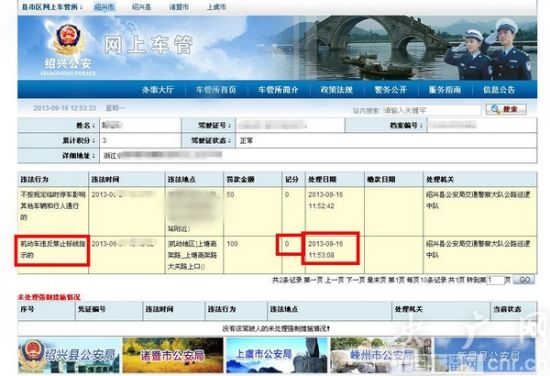Click processing date 2013-09-16 11:52:42
550x376 pixels.
pos(326,200)
